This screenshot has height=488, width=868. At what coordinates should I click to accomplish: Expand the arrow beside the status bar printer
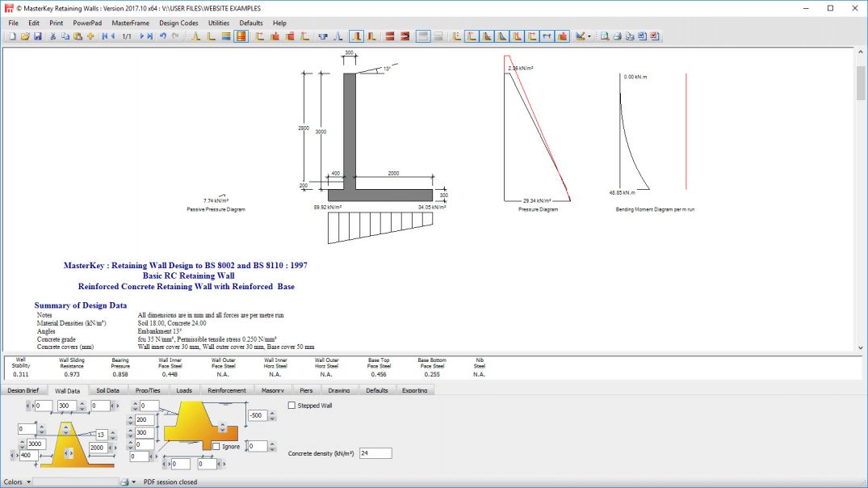[x=133, y=482]
